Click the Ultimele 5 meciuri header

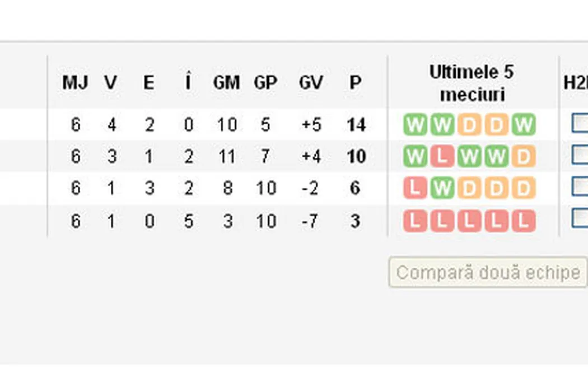click(471, 83)
